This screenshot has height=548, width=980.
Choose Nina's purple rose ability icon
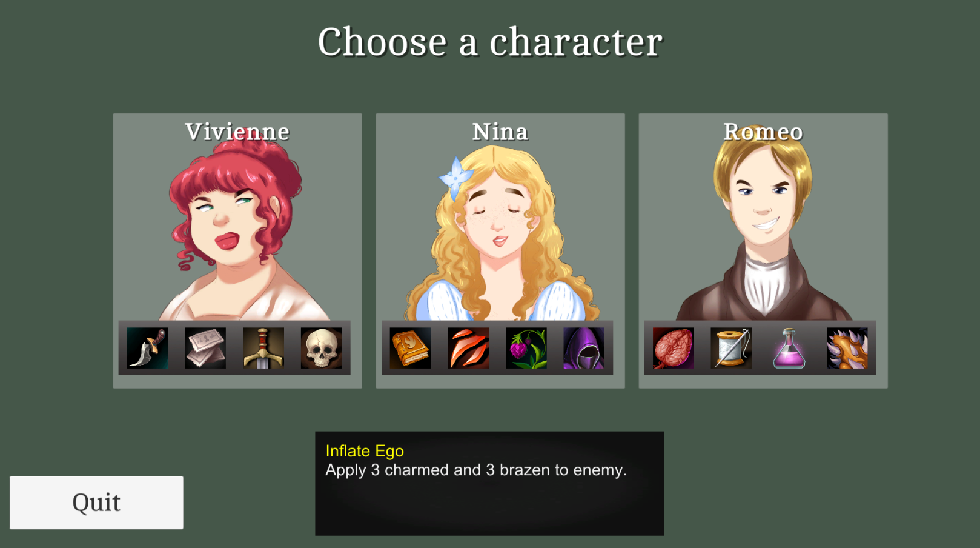[x=526, y=348]
